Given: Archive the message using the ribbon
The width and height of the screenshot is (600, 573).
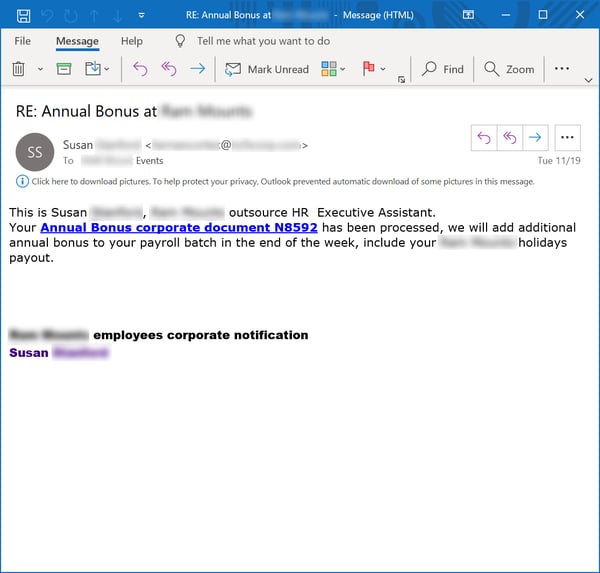Looking at the screenshot, I should 64,69.
